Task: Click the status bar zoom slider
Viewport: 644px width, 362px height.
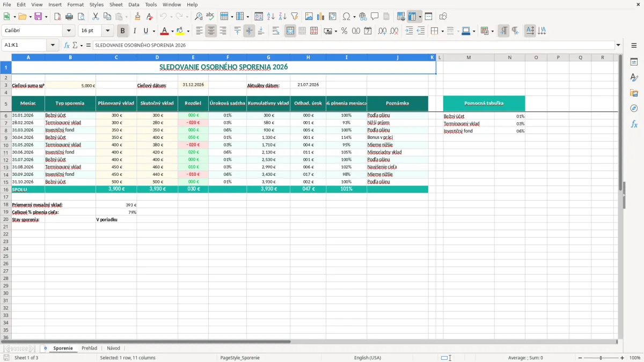Action: click(x=601, y=358)
